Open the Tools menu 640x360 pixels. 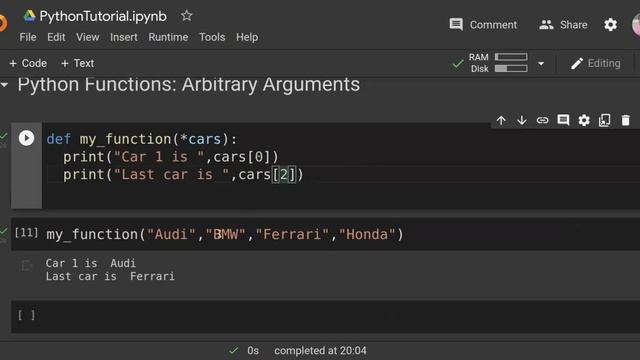(x=212, y=37)
